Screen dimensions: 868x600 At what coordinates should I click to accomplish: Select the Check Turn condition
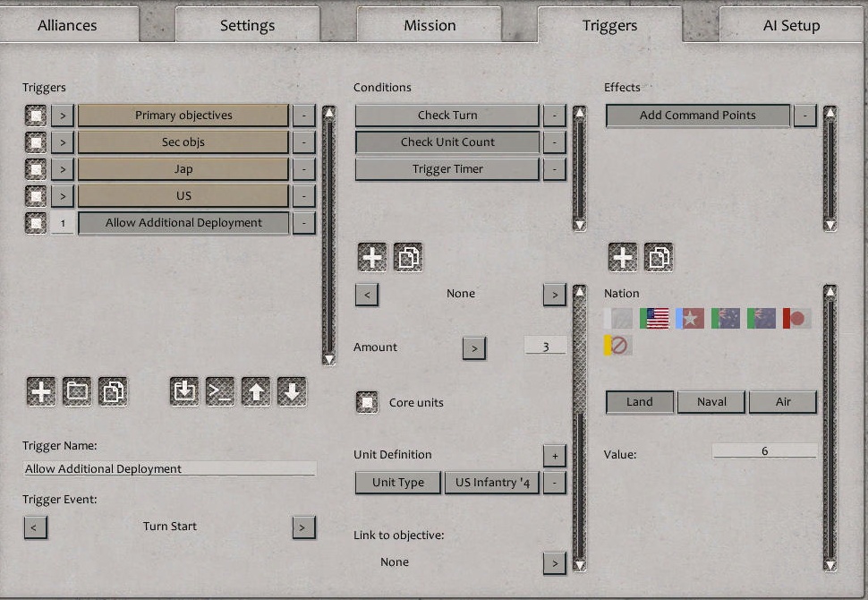[447, 116]
